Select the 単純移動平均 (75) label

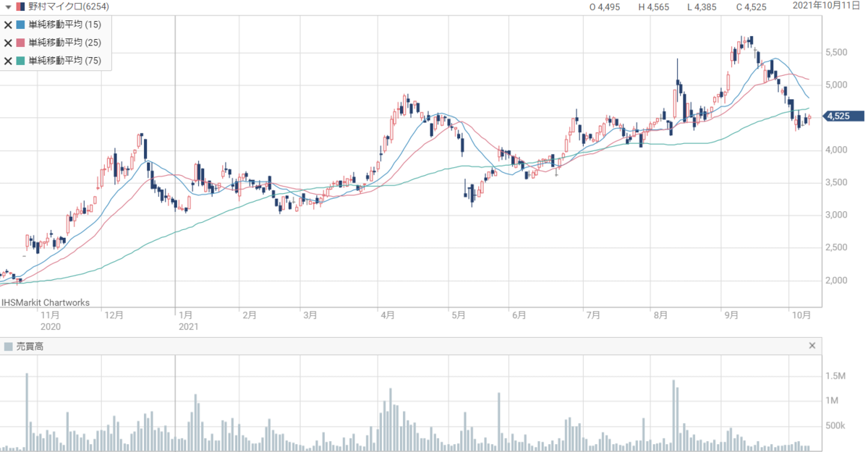[x=64, y=61]
